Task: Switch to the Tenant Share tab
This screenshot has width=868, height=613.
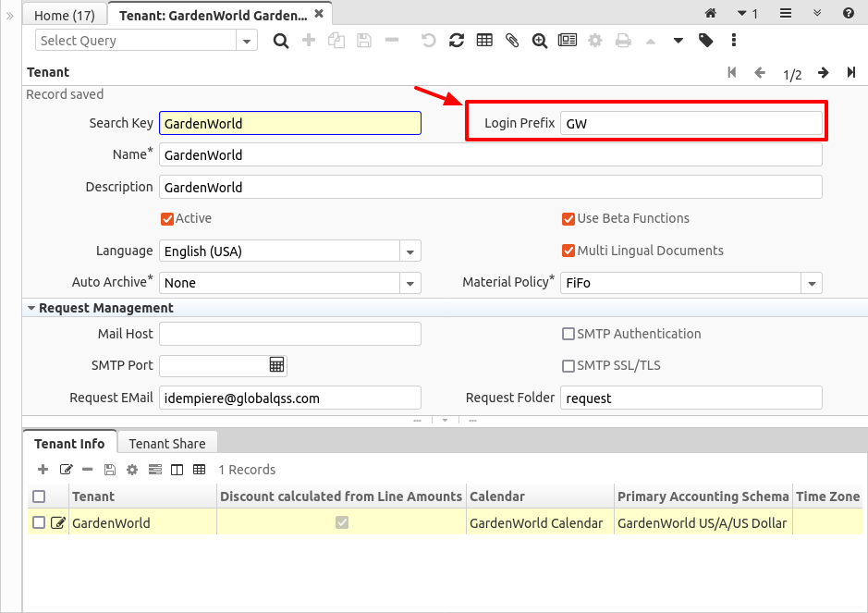Action: 167,444
